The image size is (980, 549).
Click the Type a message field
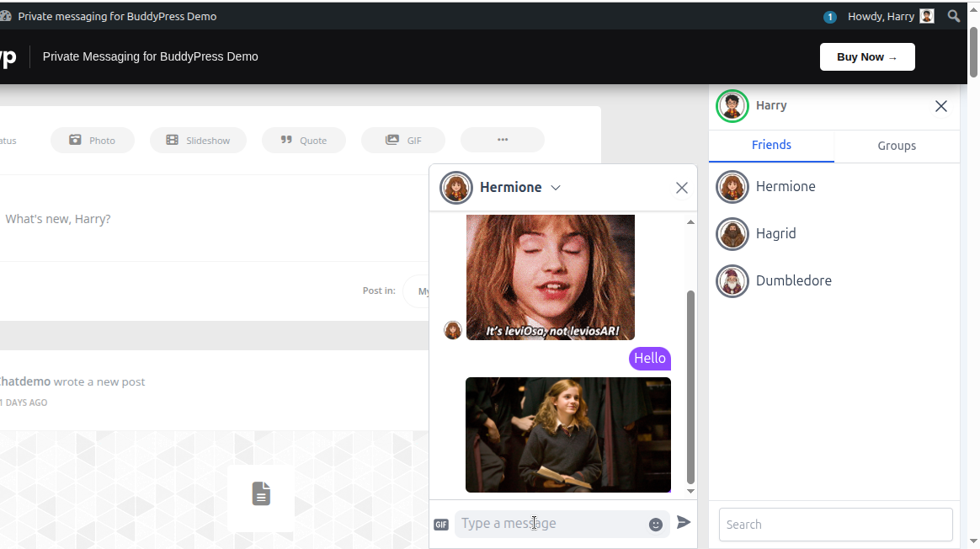[550, 524]
